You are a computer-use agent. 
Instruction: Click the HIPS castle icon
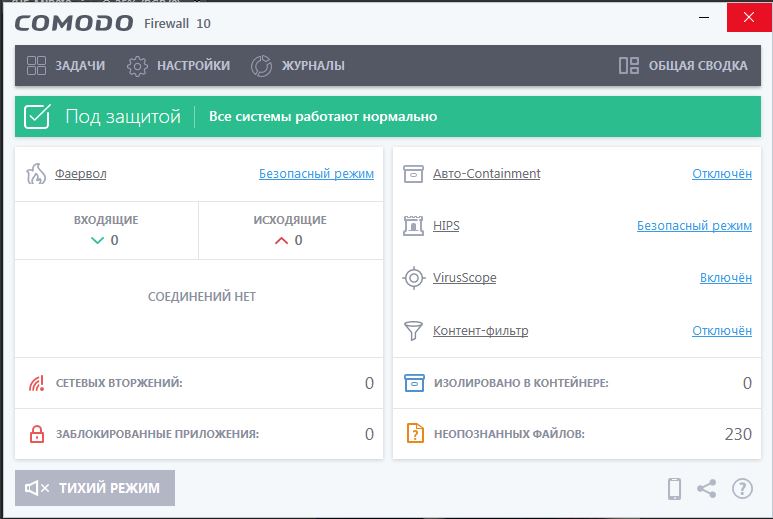click(x=413, y=226)
